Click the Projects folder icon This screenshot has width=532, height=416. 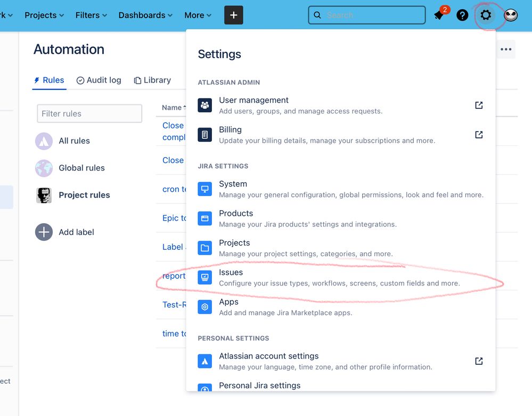pyautogui.click(x=205, y=248)
